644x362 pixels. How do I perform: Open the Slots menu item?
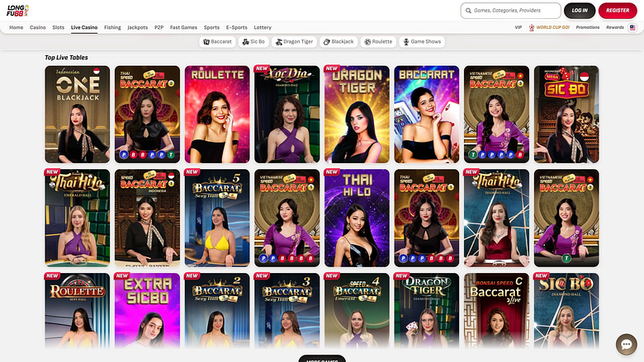point(59,27)
